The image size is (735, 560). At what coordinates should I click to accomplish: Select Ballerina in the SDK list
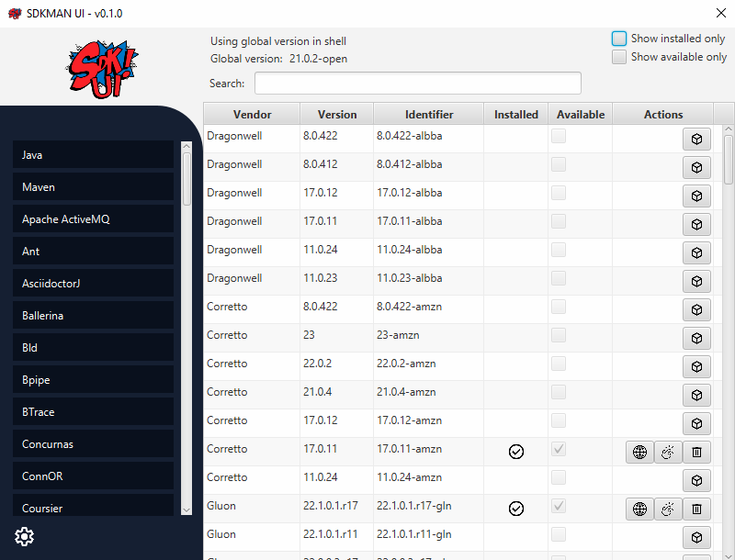point(94,316)
